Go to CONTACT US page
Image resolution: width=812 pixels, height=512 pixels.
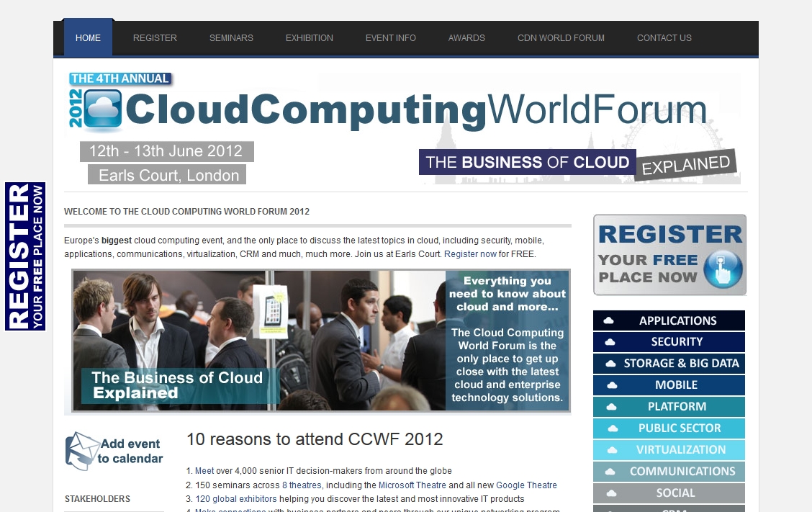coord(664,38)
